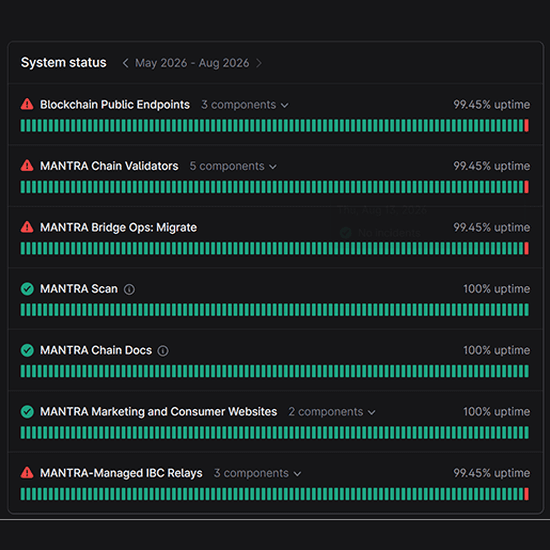Go to previous date range arrow
This screenshot has height=550, width=550.
(125, 63)
